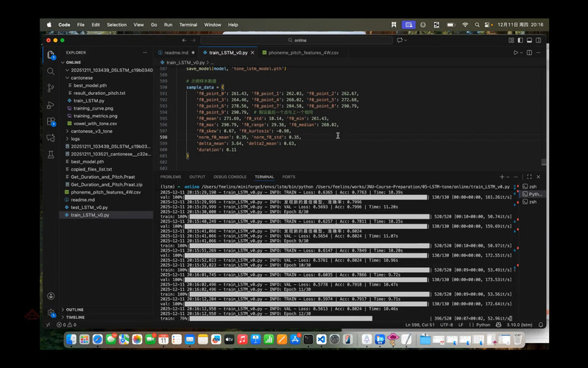This screenshot has height=368, width=588.
Task: Click the Run Python File play button
Action: [516, 53]
